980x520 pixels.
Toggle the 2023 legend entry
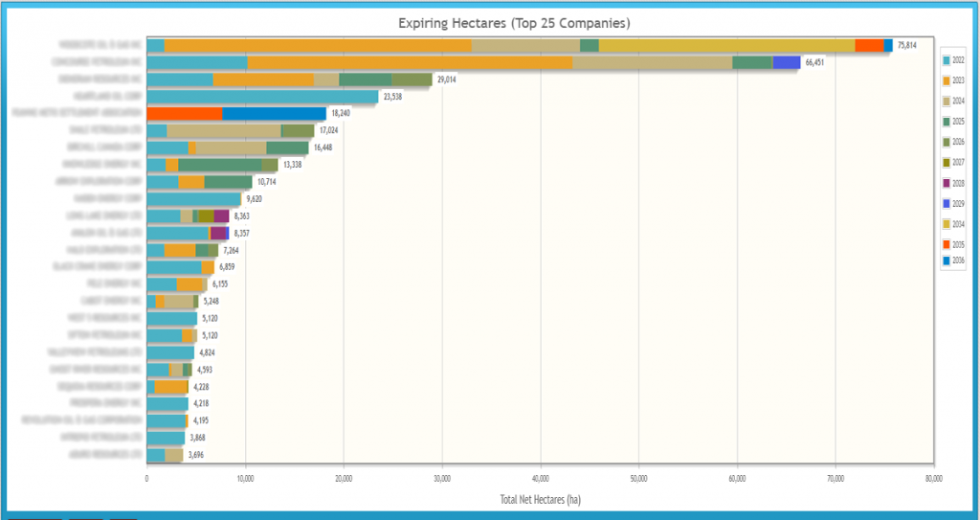pyautogui.click(x=954, y=80)
